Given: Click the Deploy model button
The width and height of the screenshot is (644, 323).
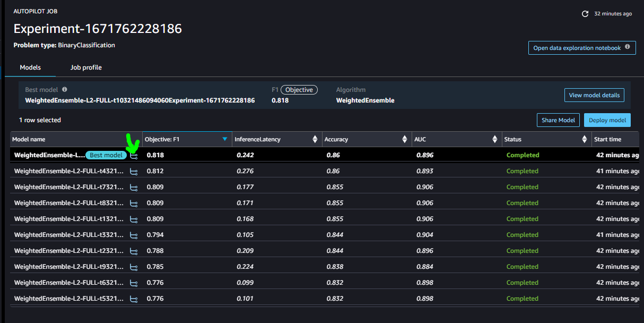Looking at the screenshot, I should [607, 120].
